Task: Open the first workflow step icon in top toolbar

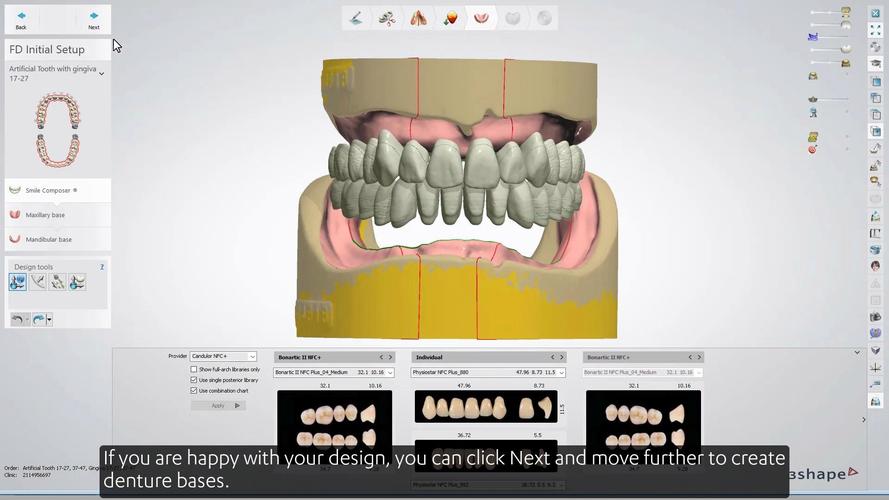Action: (x=355, y=18)
